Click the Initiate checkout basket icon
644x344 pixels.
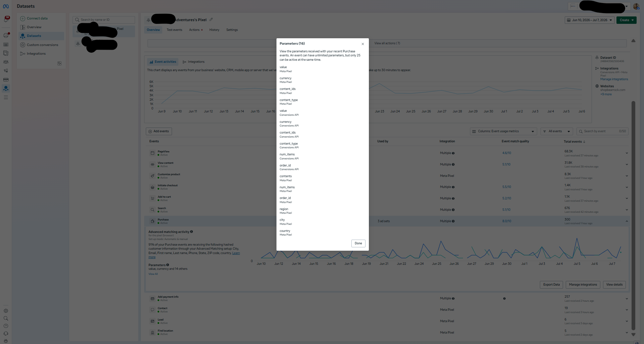pos(153,187)
